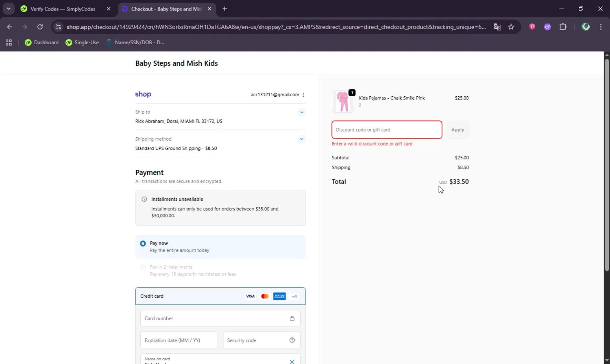Image resolution: width=610 pixels, height=364 pixels.
Task: Close the Verify Codes tab
Action: click(109, 9)
